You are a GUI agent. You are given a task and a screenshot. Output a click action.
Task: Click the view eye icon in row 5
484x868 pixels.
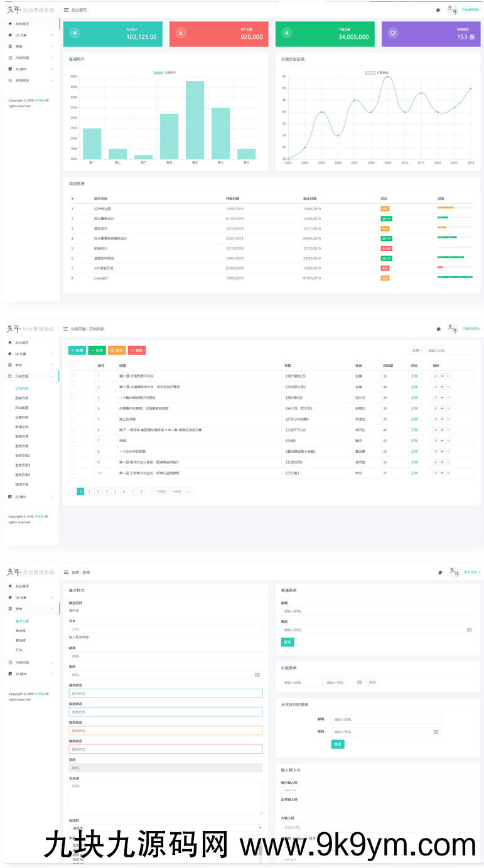(x=442, y=419)
